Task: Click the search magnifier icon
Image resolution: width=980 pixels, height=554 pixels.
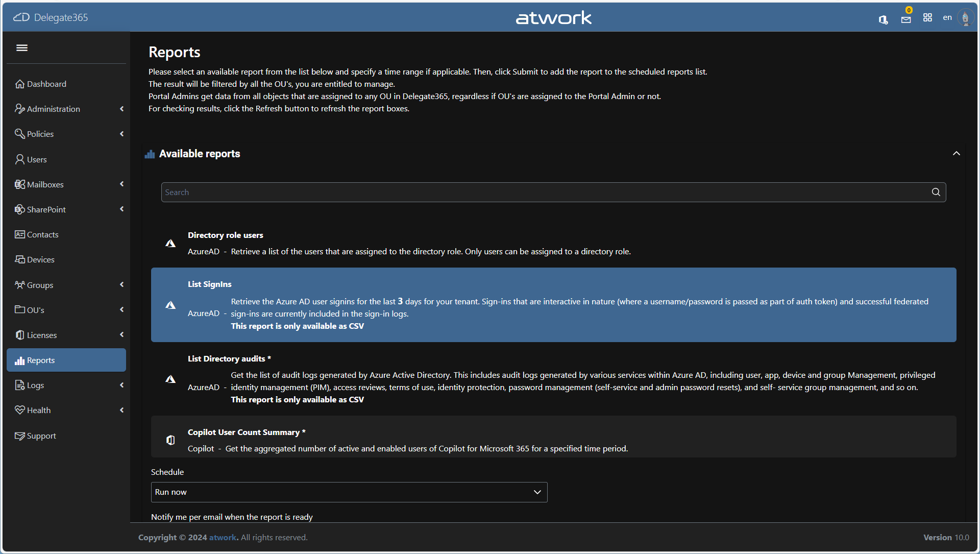Action: [x=936, y=192]
